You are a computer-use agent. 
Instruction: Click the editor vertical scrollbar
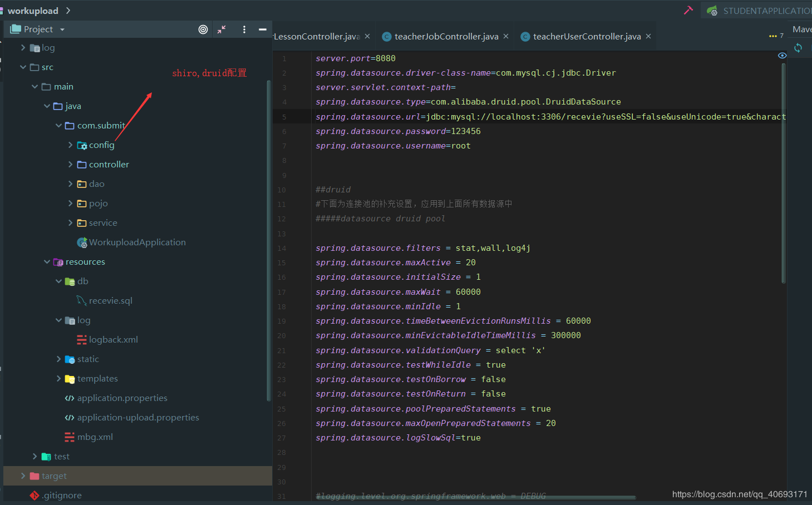(x=784, y=173)
